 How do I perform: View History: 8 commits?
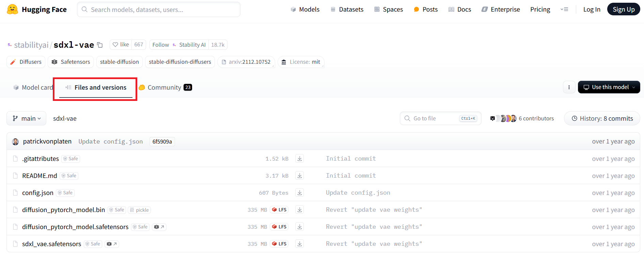coord(602,119)
